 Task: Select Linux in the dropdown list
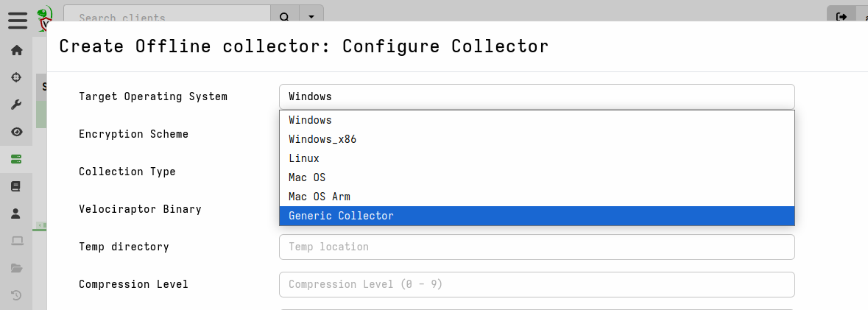pos(304,158)
